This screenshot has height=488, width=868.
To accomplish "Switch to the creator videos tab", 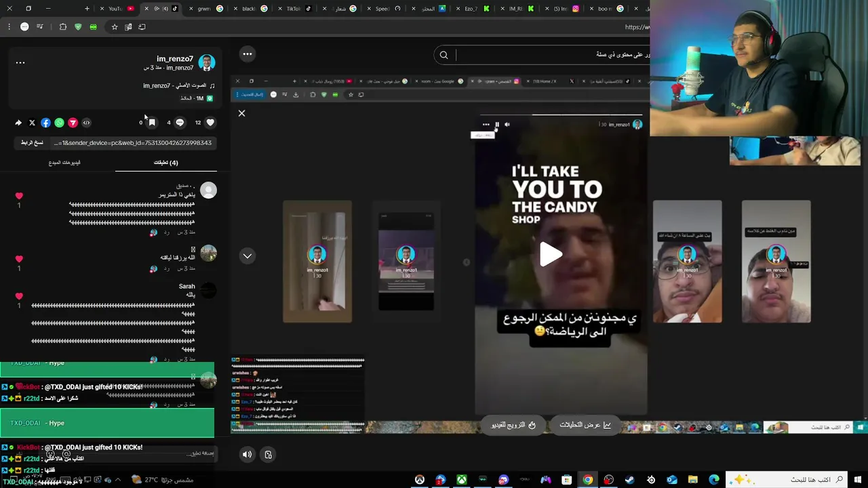I will tap(64, 163).
